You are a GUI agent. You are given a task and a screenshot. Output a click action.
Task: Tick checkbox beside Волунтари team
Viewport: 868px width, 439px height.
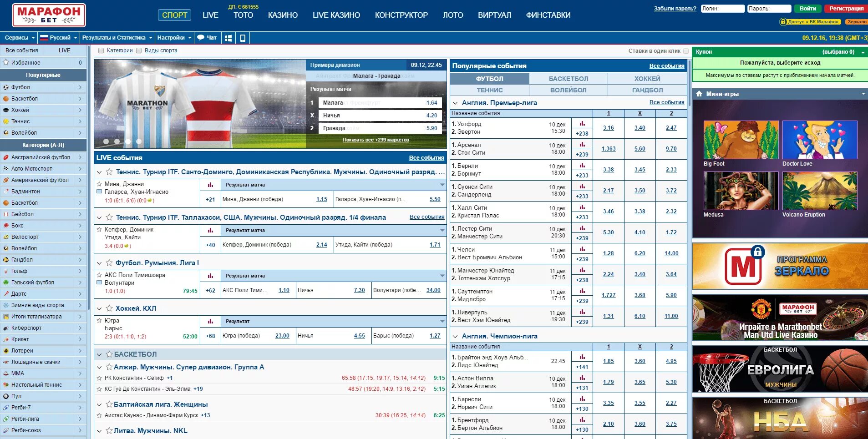99,283
